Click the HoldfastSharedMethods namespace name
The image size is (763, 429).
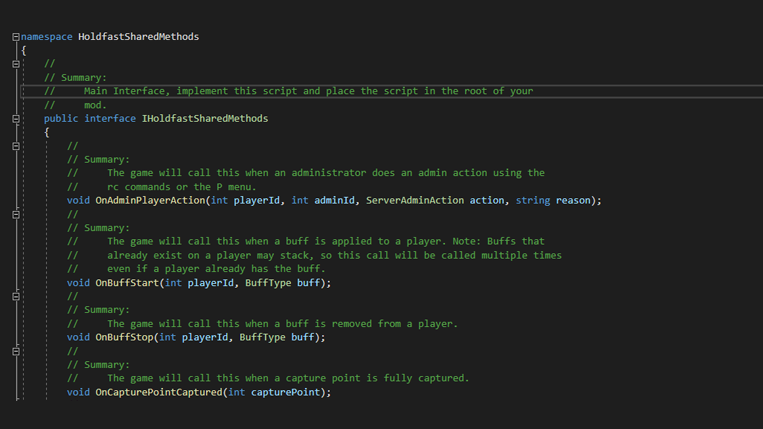point(139,37)
